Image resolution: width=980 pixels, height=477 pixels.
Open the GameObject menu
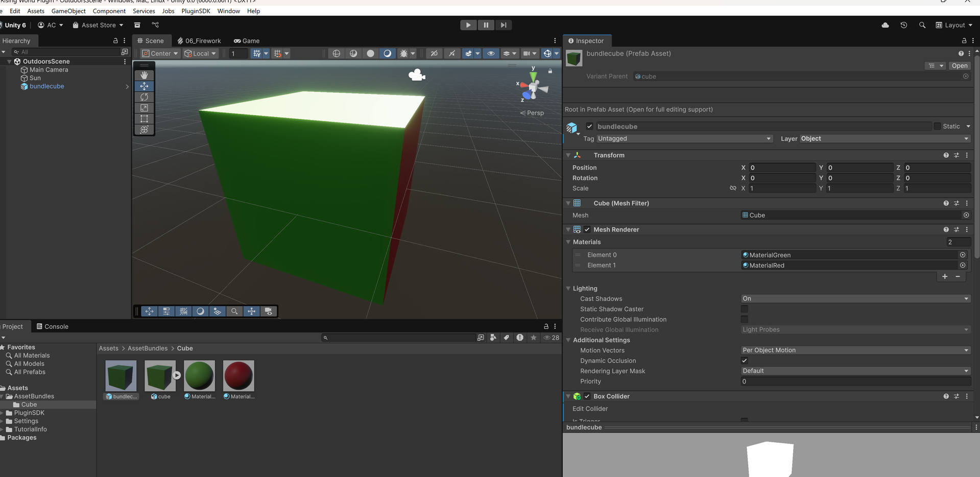[68, 11]
